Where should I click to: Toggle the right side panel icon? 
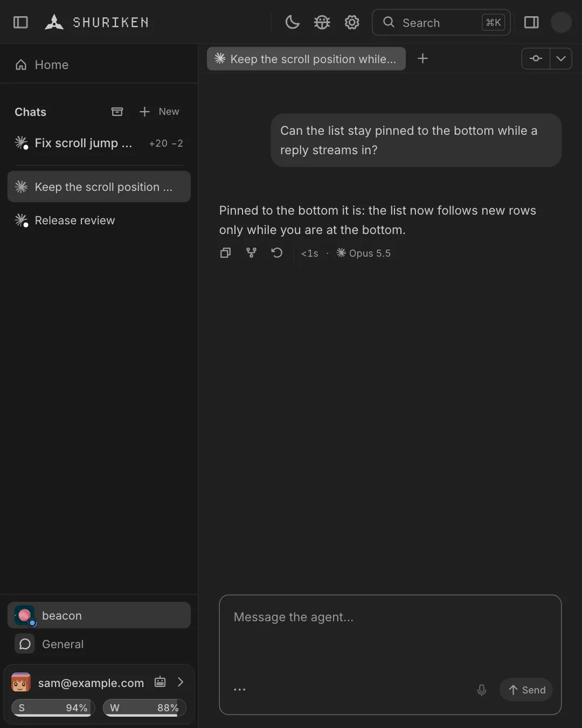tap(531, 22)
